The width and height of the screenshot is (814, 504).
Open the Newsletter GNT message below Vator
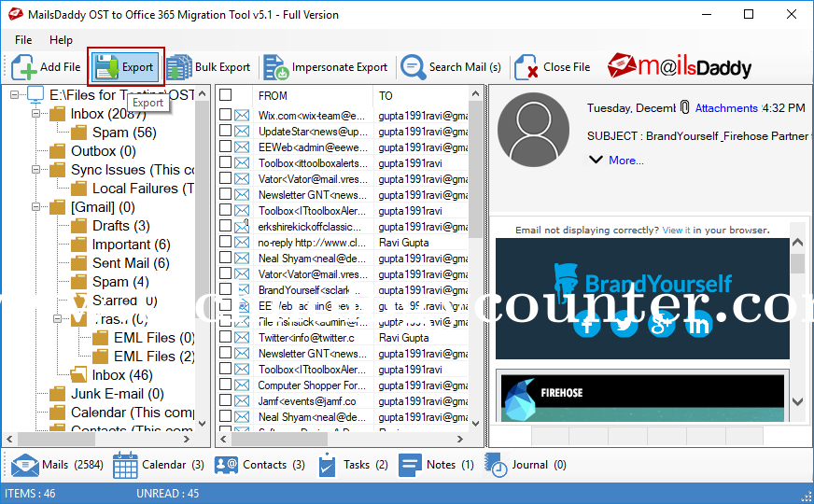(344, 195)
